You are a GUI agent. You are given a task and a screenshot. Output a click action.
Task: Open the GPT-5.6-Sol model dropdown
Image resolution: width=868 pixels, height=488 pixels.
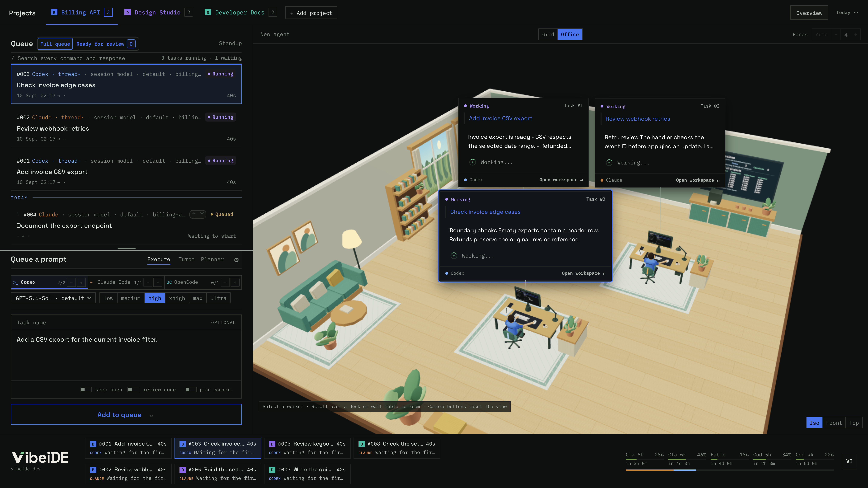53,298
